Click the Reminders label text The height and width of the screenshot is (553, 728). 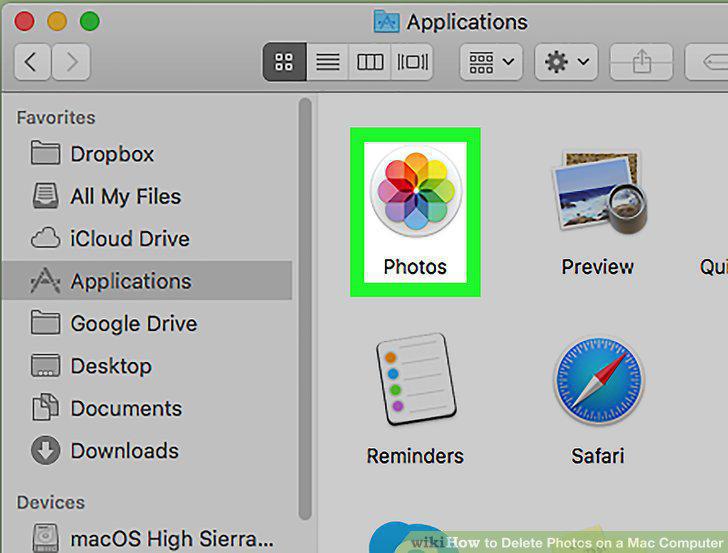(415, 456)
